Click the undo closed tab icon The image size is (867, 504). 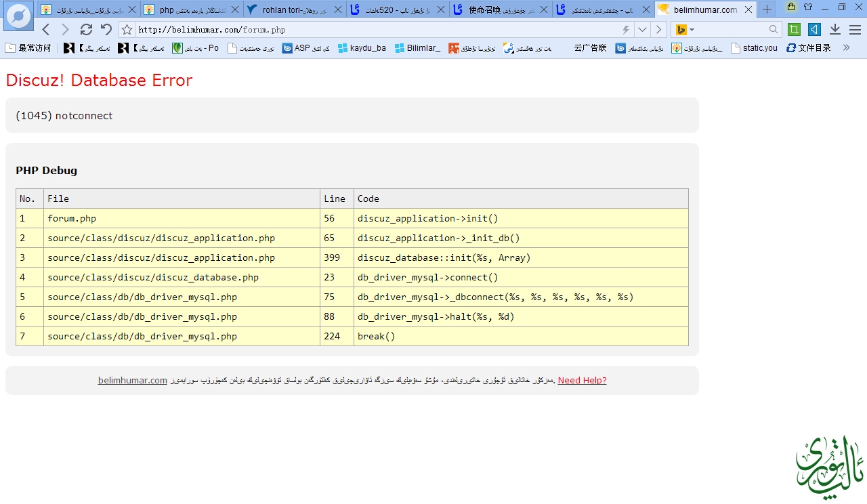point(106,29)
